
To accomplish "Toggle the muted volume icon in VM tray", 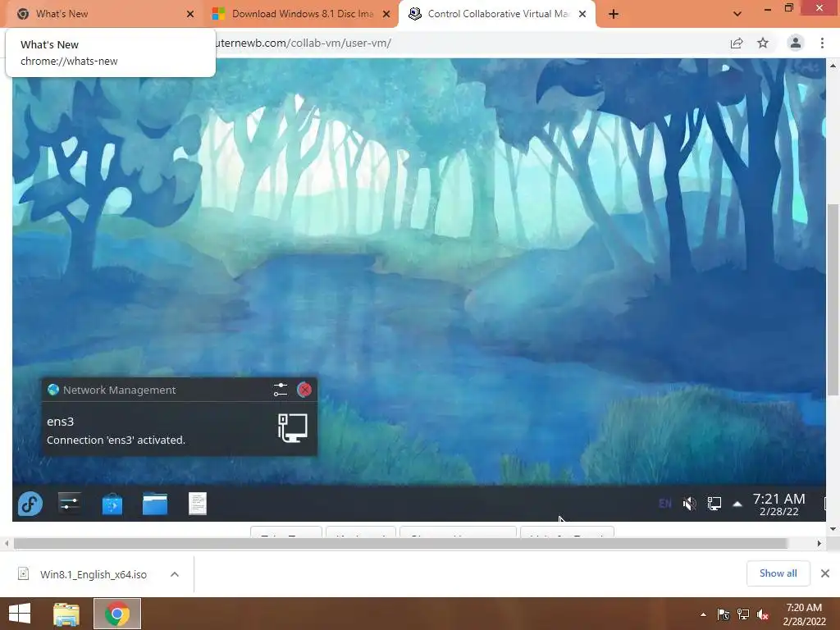I will click(689, 504).
